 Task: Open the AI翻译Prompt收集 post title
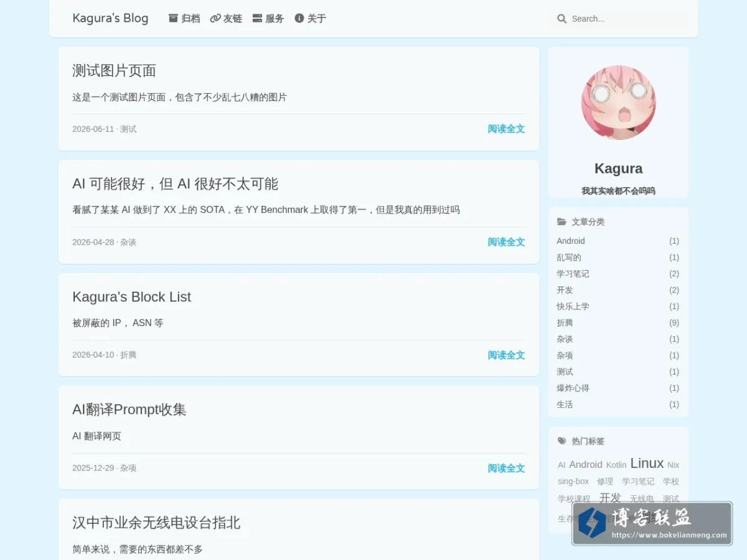coord(129,409)
